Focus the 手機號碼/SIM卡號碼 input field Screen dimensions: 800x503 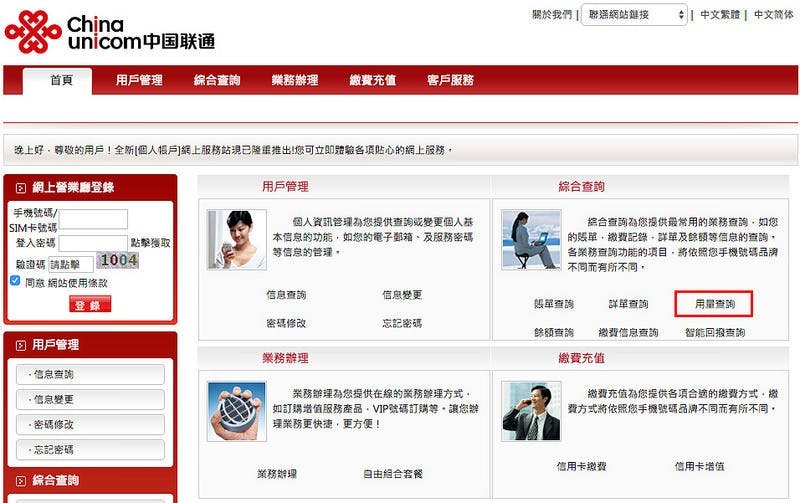point(93,219)
